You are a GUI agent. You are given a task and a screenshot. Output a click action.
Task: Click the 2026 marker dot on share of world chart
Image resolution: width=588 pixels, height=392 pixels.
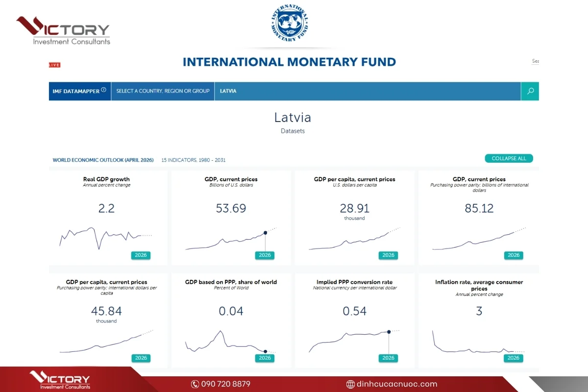click(x=265, y=351)
